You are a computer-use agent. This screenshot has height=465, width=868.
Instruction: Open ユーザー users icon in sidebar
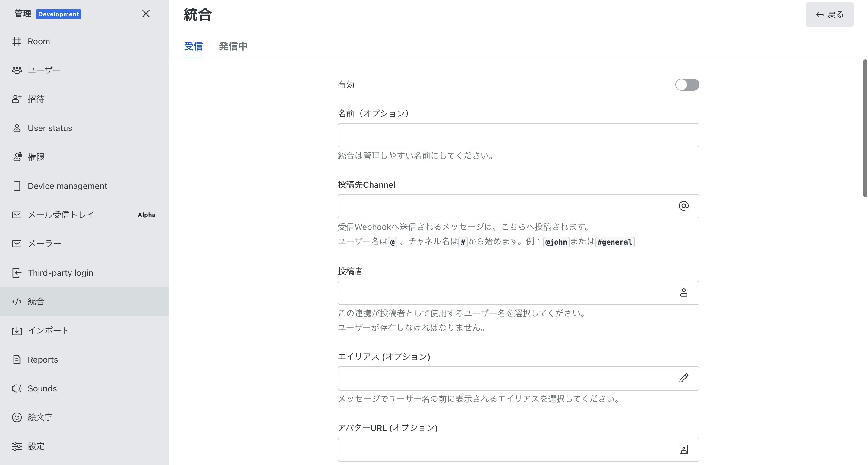click(17, 70)
